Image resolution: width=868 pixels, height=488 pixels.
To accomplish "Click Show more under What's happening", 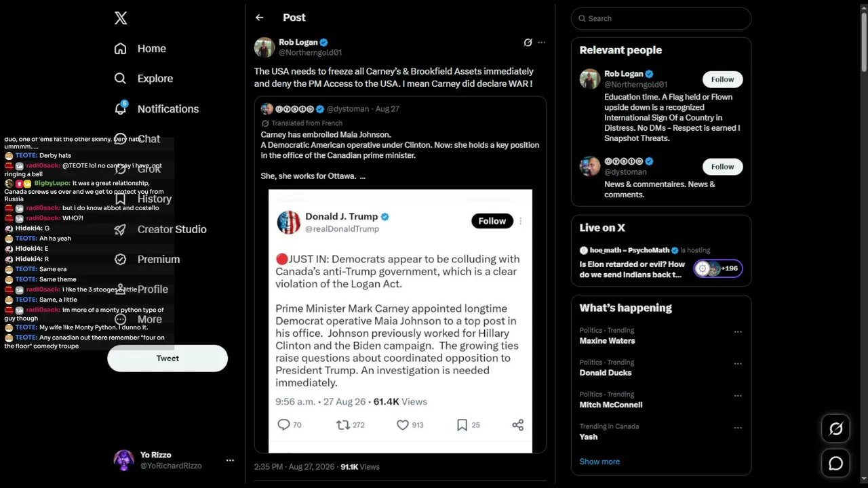I will [599, 462].
